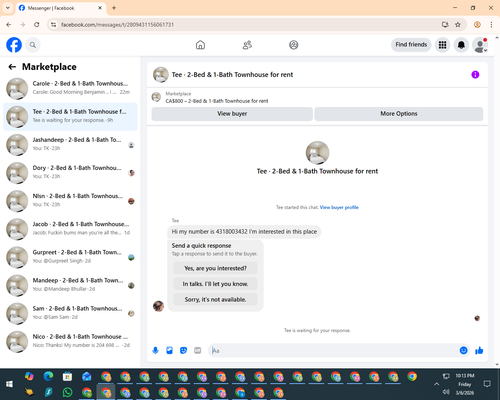The width and height of the screenshot is (500, 400).
Task: Open Microsoft Edge from taskbar
Action: pyautogui.click(x=48, y=376)
